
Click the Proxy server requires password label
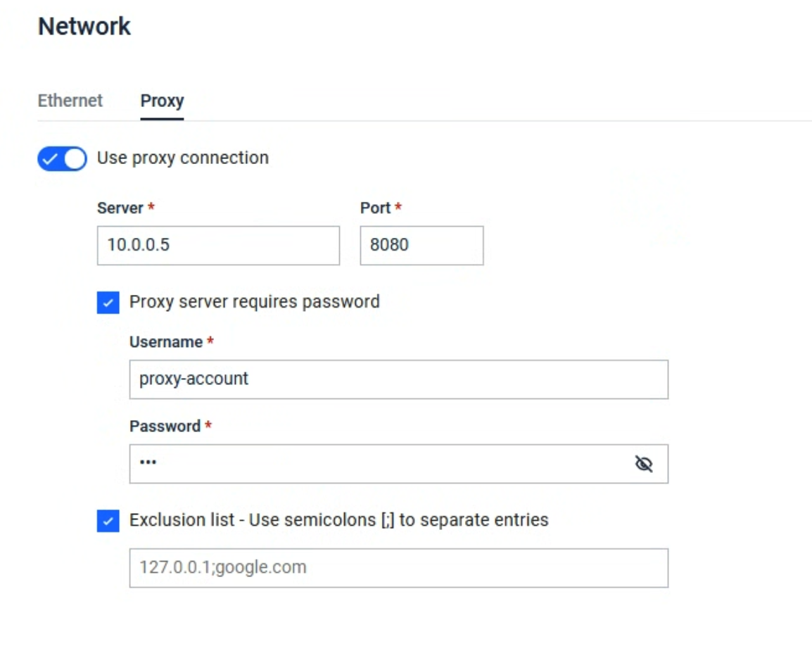pyautogui.click(x=254, y=301)
